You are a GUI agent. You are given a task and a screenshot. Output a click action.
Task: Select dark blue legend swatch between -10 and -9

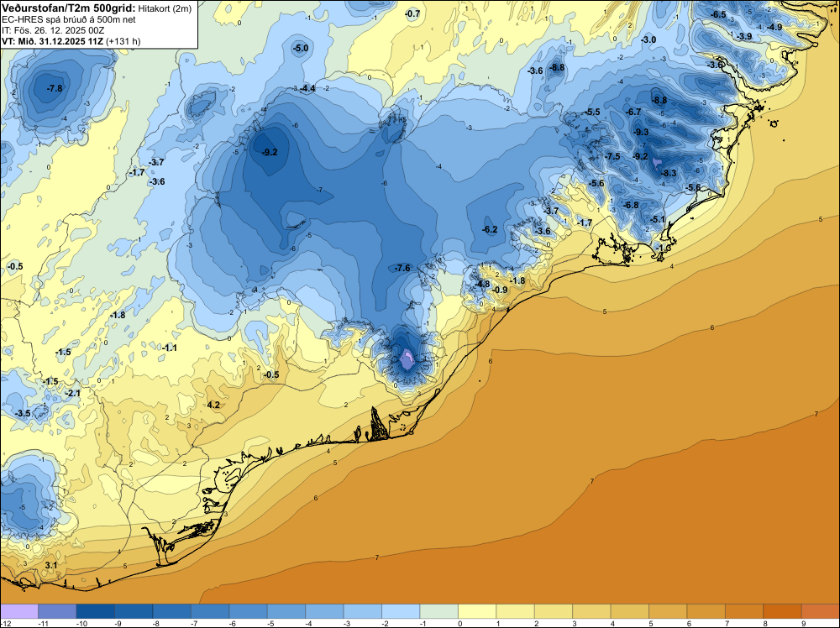(96, 611)
